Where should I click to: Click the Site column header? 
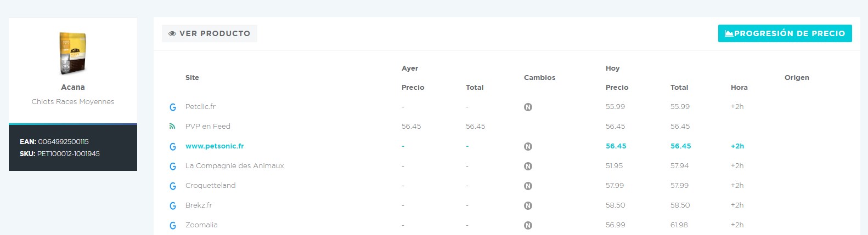(x=192, y=78)
